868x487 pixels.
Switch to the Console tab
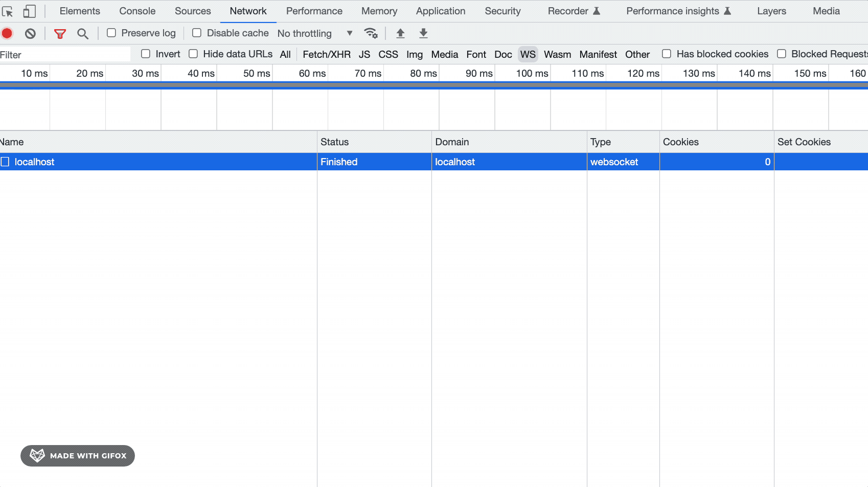coord(137,11)
